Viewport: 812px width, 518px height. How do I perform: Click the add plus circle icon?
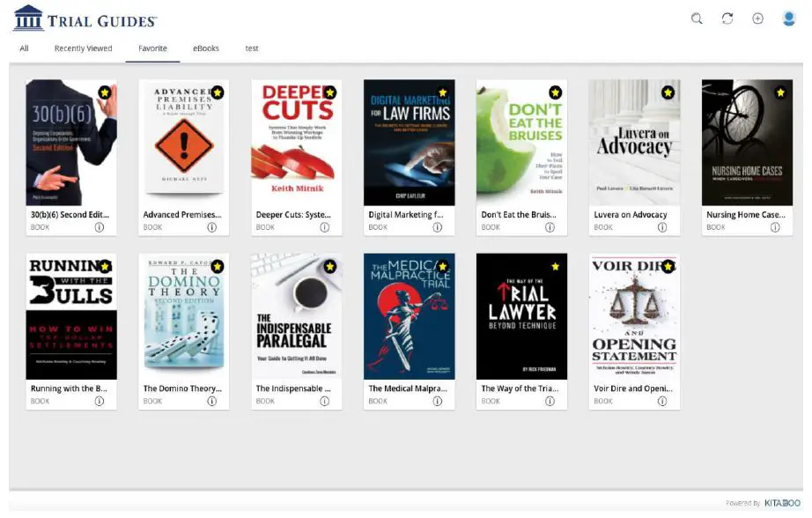[757, 18]
